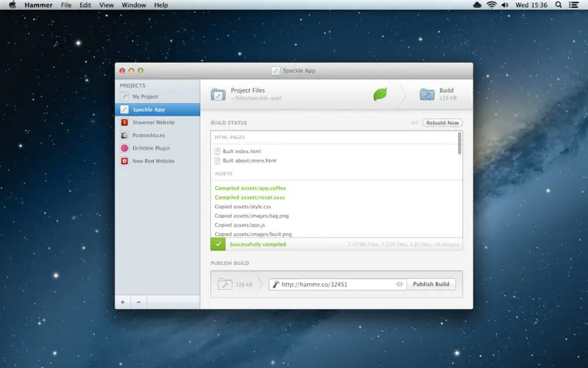Click the Project Files heading text
The height and width of the screenshot is (368, 588).
[x=248, y=91]
